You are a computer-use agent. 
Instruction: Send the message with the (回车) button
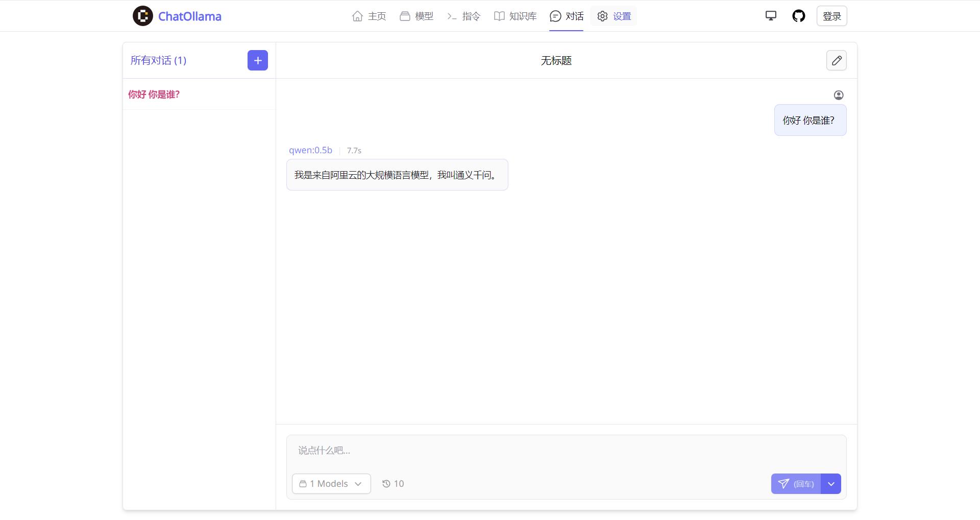tap(796, 484)
